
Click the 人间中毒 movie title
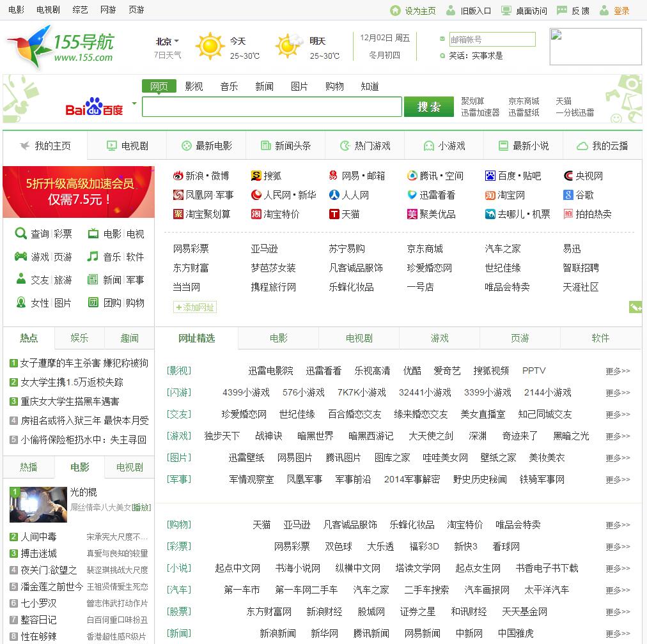38,537
